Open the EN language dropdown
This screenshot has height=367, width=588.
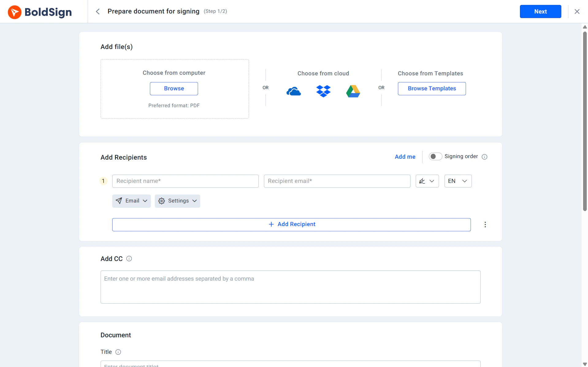458,181
